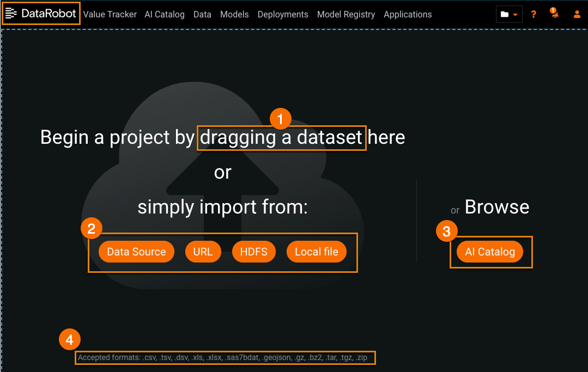Click the Accepted formats text line

click(225, 358)
